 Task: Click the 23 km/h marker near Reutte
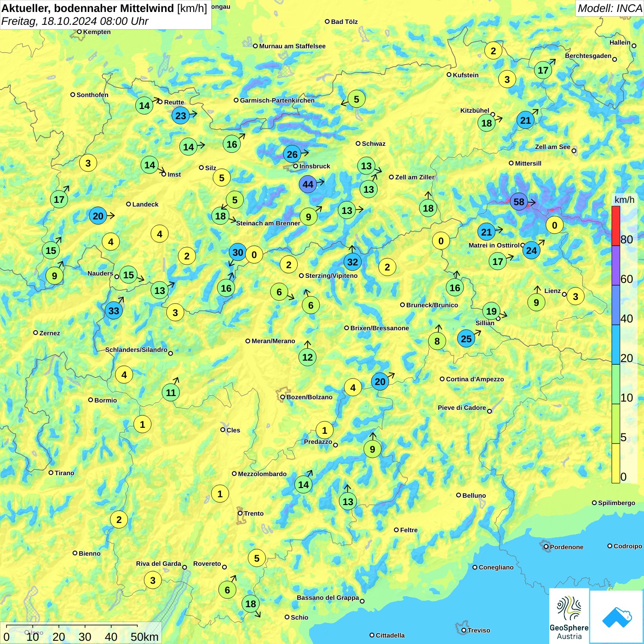click(x=181, y=116)
